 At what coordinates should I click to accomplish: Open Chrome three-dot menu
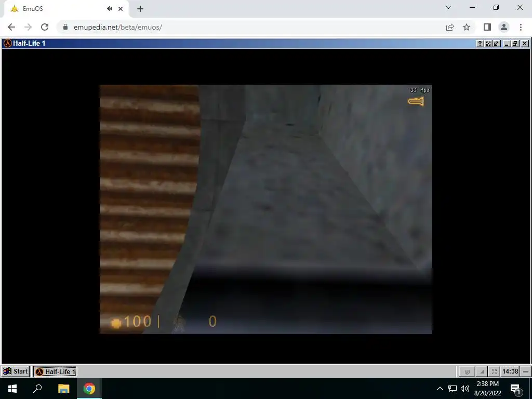(x=521, y=27)
